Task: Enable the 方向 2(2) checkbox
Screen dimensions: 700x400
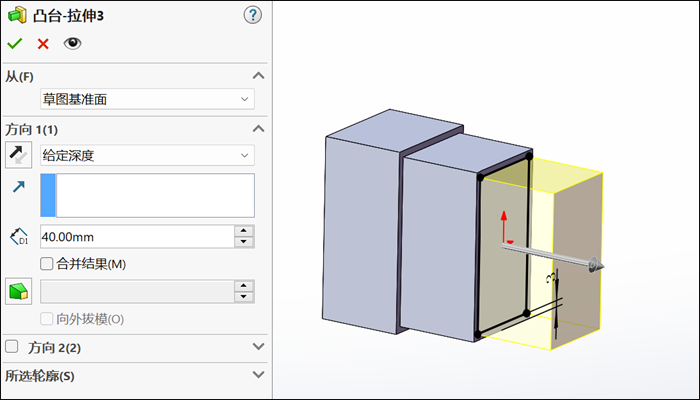Action: (12, 346)
